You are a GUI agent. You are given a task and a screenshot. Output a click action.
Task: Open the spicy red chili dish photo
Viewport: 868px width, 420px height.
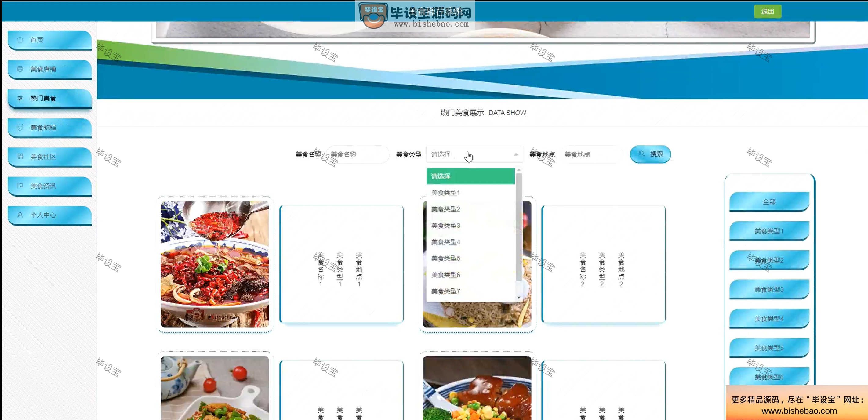(x=215, y=264)
